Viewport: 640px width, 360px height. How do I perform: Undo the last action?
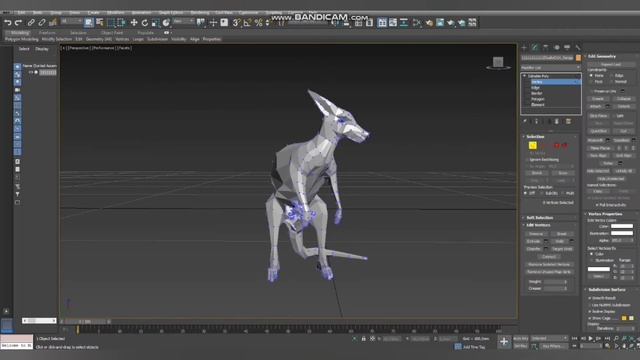point(8,23)
